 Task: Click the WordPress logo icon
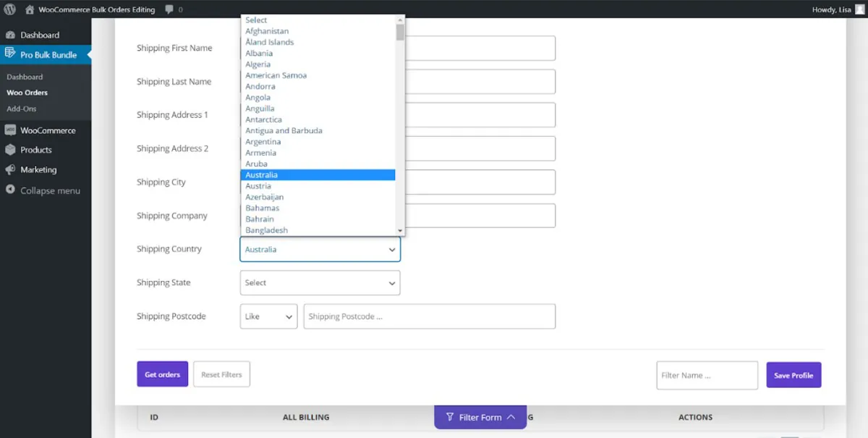click(9, 9)
